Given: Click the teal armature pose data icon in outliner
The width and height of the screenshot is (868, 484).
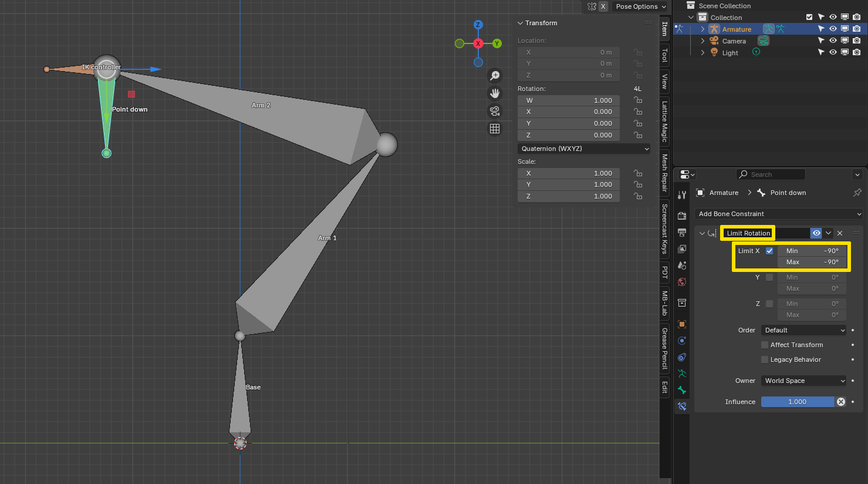Looking at the screenshot, I should point(769,29).
